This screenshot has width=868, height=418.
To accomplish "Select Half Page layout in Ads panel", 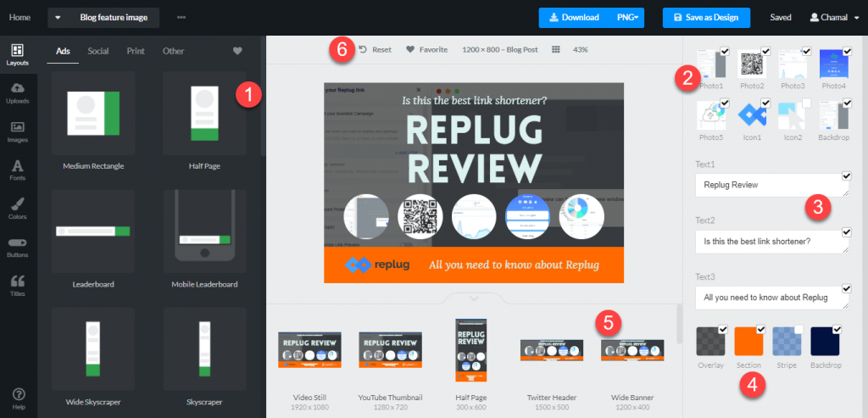I will click(204, 113).
